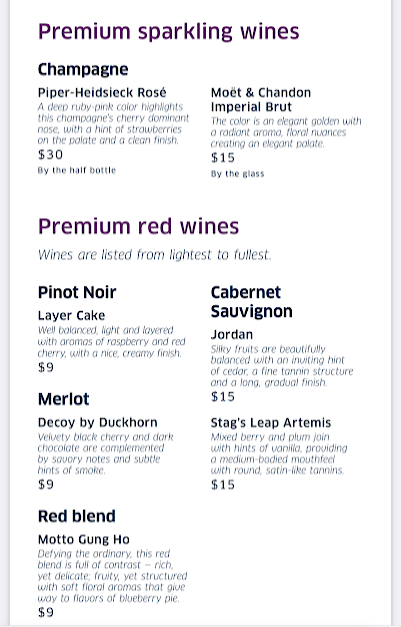This screenshot has height=627, width=401.
Task: Select the Jordan wine name
Action: pyautogui.click(x=232, y=334)
